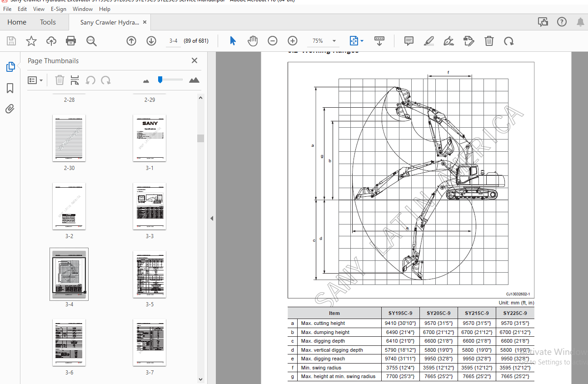
Task: Click insert page break thumbnail icon
Action: pos(75,80)
